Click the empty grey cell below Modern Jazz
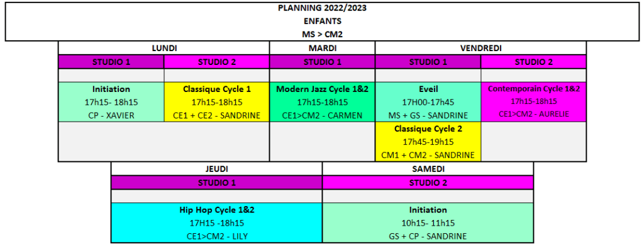The height and width of the screenshot is (247, 644). [323, 142]
